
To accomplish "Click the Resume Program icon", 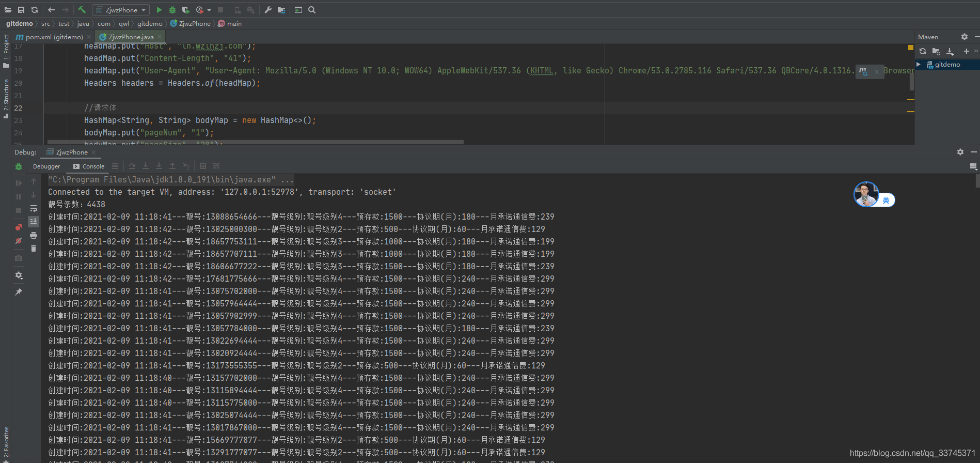I will pos(19,183).
